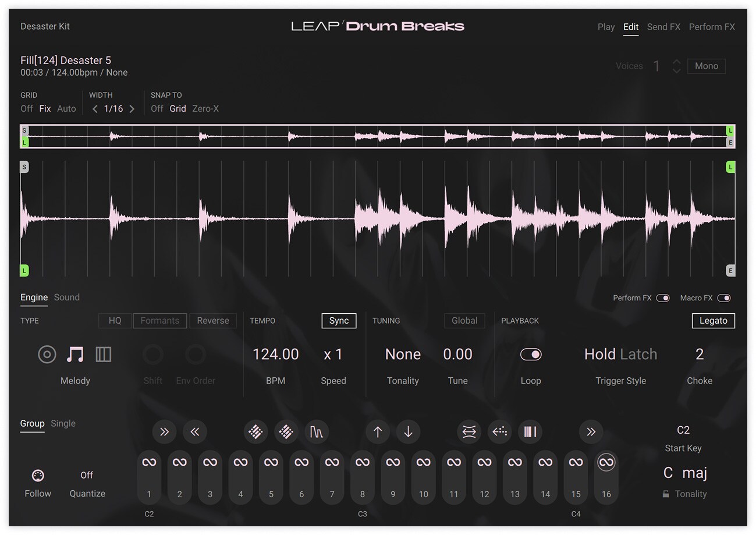Image resolution: width=756 pixels, height=535 pixels.
Task: Increase grid width with right chevron
Action: [x=132, y=109]
